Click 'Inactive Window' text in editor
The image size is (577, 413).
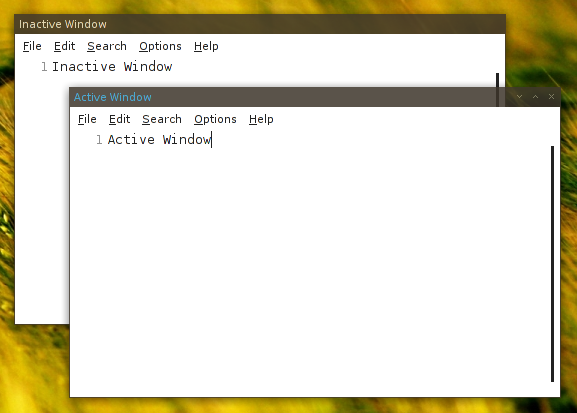click(112, 67)
